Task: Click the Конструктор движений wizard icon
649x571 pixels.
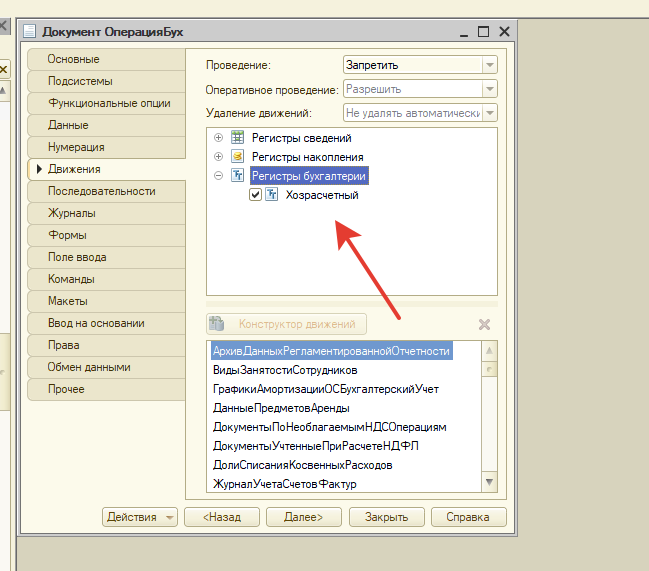Action: pyautogui.click(x=216, y=324)
